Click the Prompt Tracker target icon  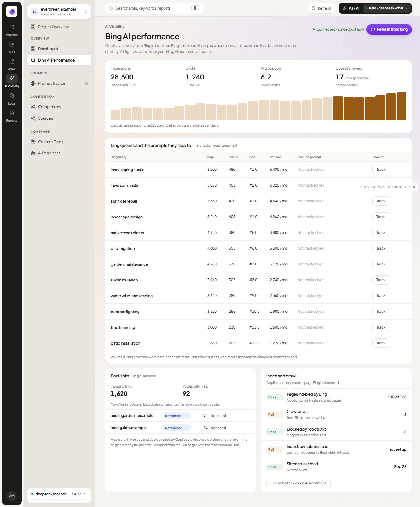point(33,84)
